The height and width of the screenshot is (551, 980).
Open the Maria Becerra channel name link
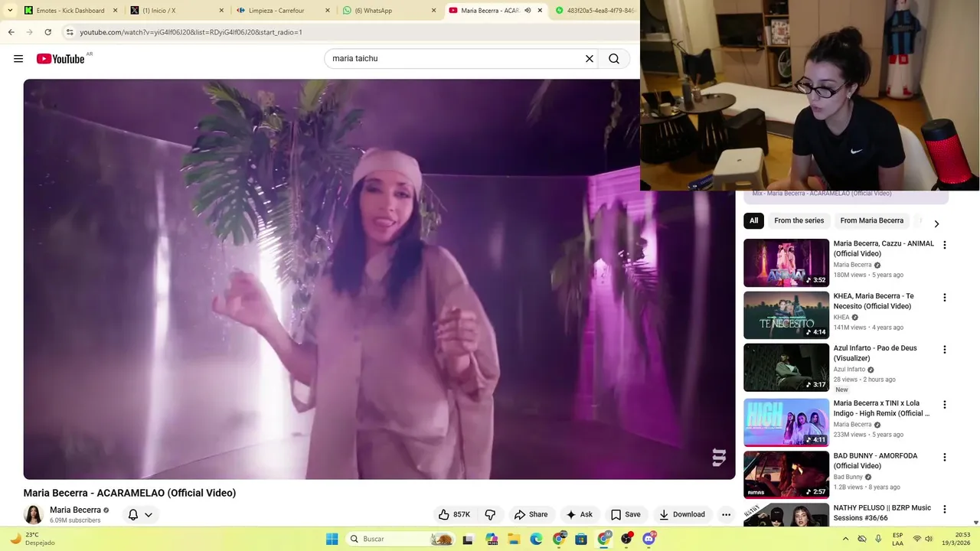coord(75,510)
